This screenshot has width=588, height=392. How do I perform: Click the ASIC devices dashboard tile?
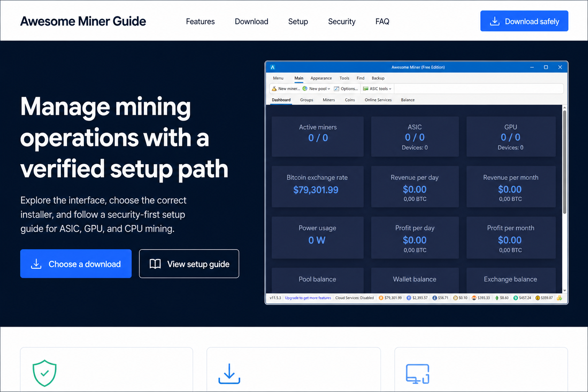click(415, 136)
